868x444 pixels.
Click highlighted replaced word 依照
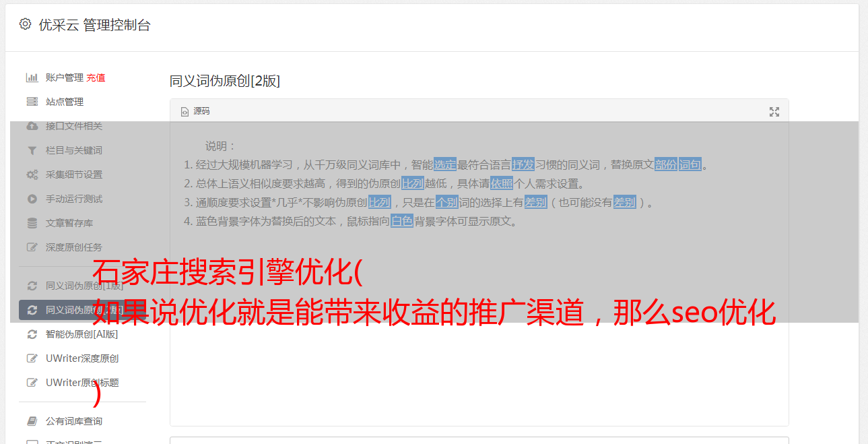click(x=502, y=183)
